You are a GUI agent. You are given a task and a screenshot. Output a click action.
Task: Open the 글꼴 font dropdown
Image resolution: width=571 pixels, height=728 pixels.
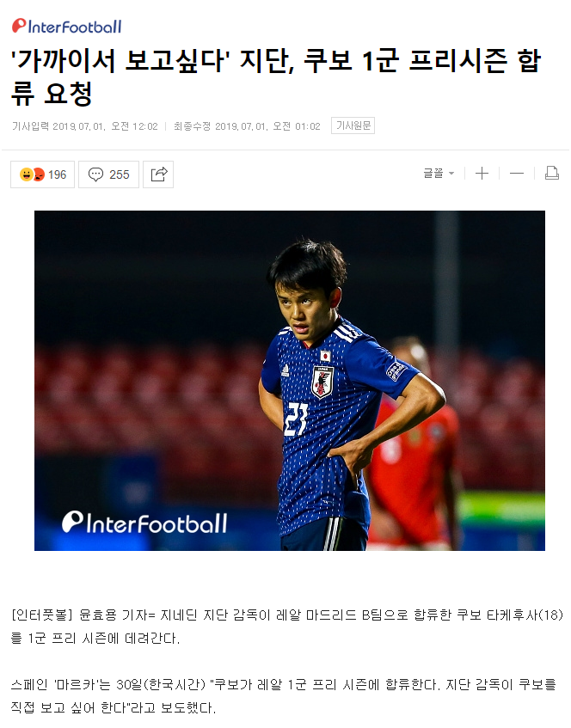tap(438, 174)
